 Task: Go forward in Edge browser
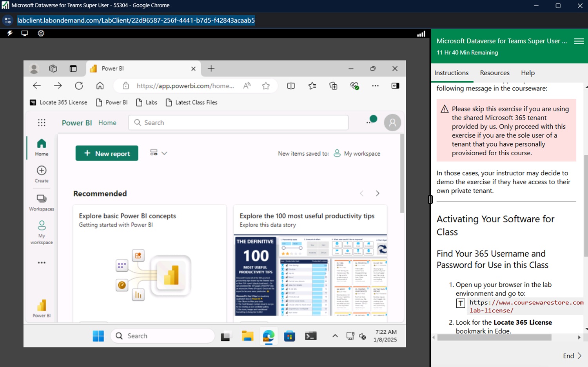click(x=58, y=85)
